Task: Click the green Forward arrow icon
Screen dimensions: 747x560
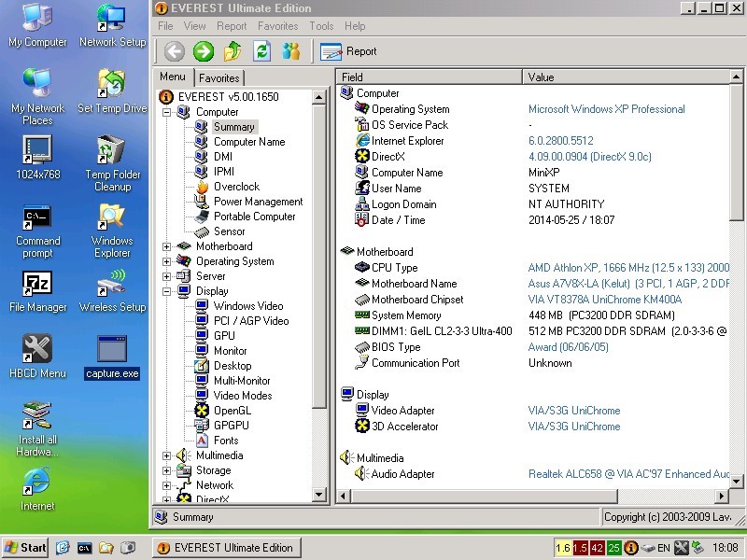Action: [204, 51]
